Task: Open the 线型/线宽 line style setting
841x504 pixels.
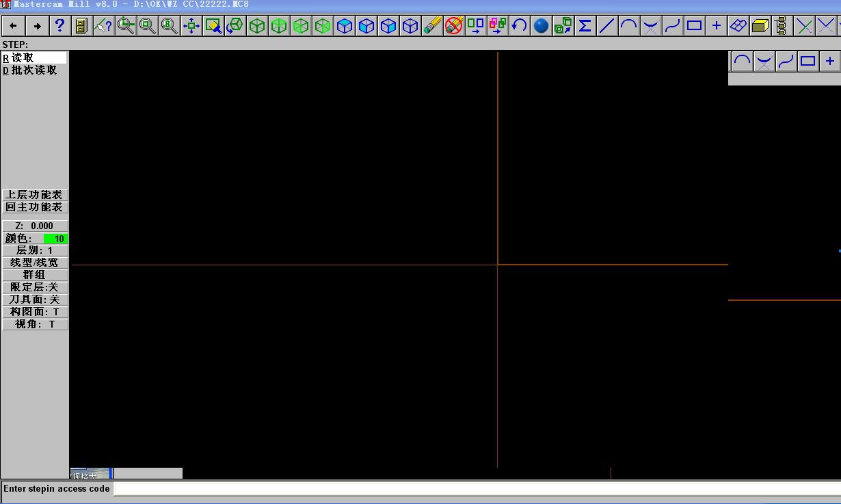Action: click(x=35, y=263)
